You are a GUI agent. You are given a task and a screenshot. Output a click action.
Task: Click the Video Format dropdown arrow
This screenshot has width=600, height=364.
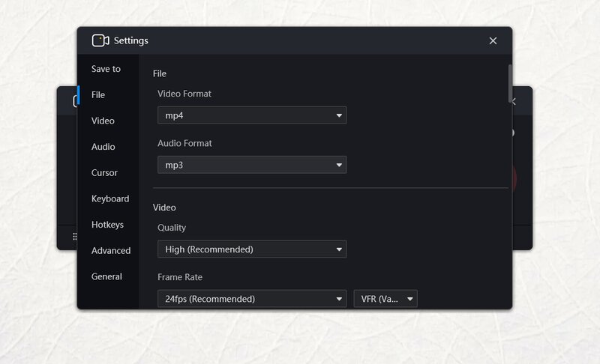pos(339,116)
